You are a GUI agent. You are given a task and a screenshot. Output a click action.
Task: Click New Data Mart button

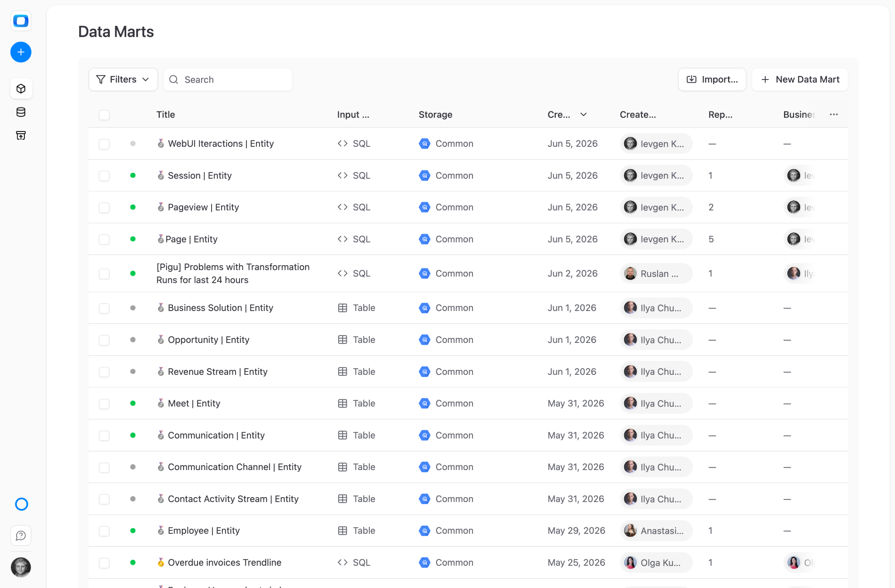(x=800, y=80)
